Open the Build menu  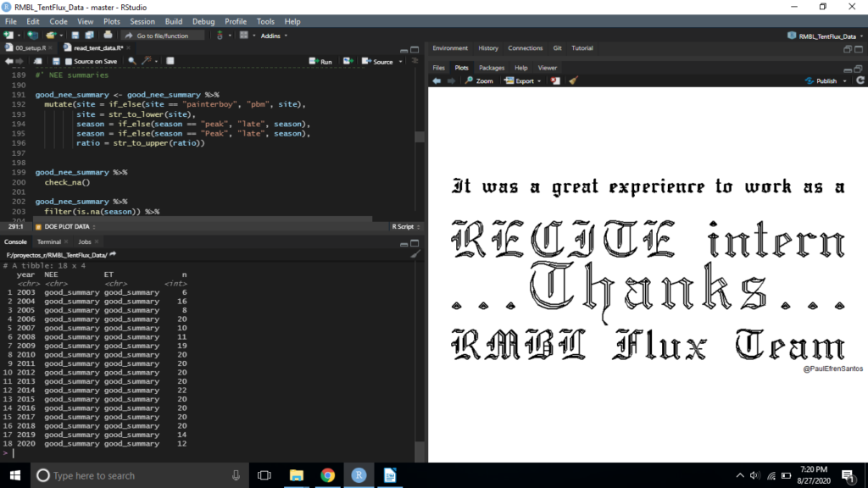173,21
